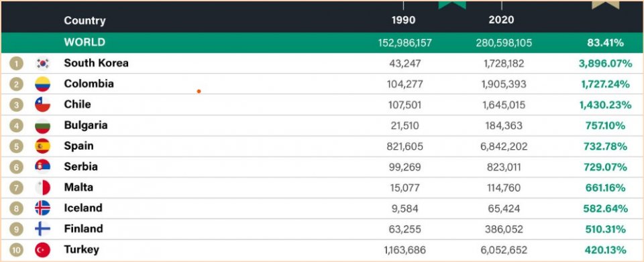The image size is (644, 262).
Task: Click the Country column header
Action: (x=85, y=21)
